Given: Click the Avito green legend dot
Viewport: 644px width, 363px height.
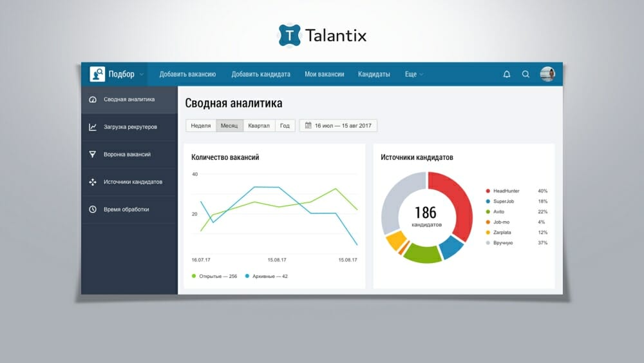Looking at the screenshot, I should pyautogui.click(x=488, y=211).
